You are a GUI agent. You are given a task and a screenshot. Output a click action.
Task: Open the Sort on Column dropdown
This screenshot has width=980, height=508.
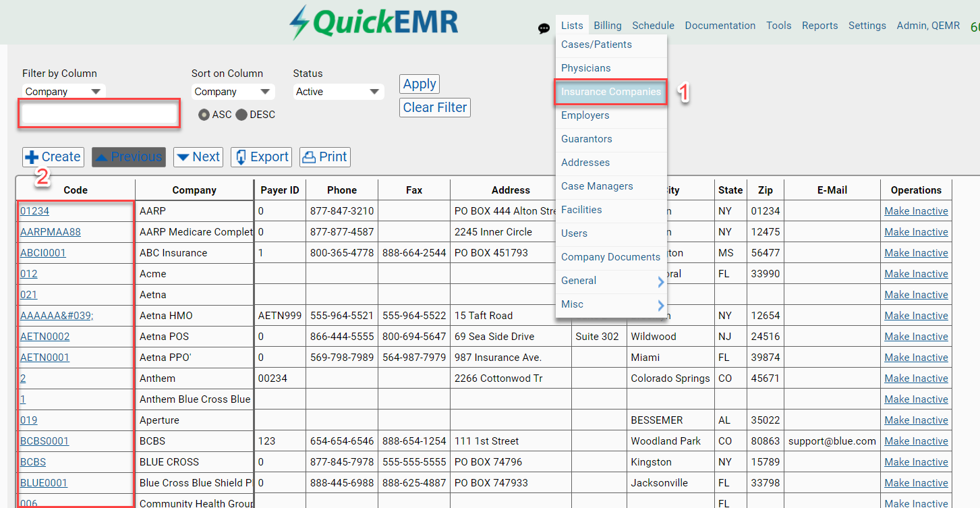tap(233, 92)
